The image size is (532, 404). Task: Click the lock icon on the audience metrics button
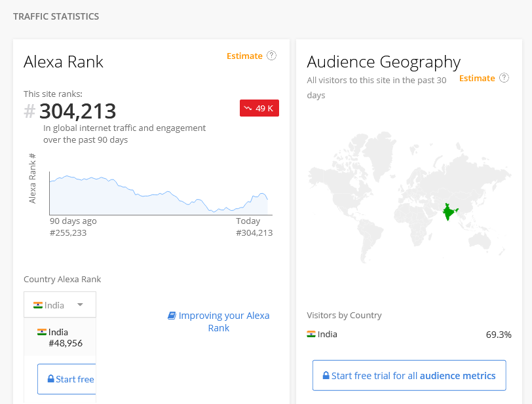(x=326, y=375)
